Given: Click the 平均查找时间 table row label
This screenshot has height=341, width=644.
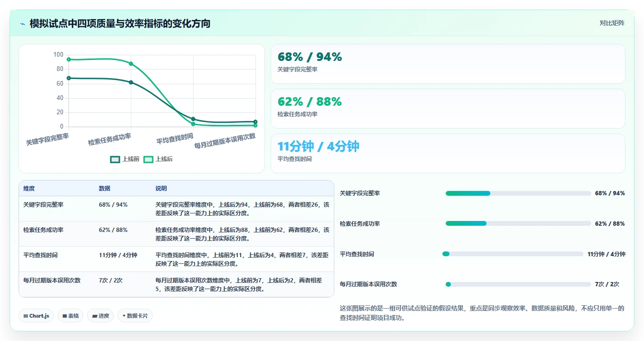Looking at the screenshot, I should point(40,255).
